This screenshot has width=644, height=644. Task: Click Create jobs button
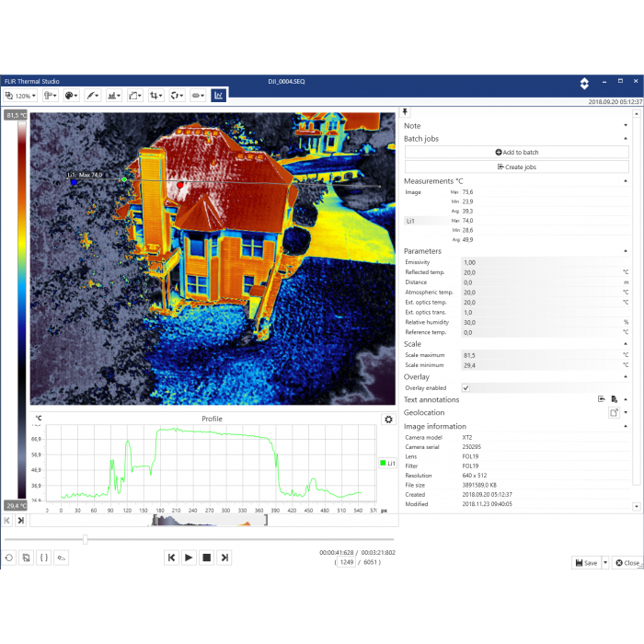point(517,167)
